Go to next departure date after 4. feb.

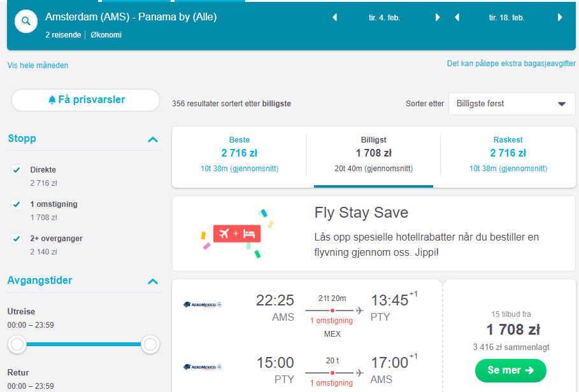(438, 17)
